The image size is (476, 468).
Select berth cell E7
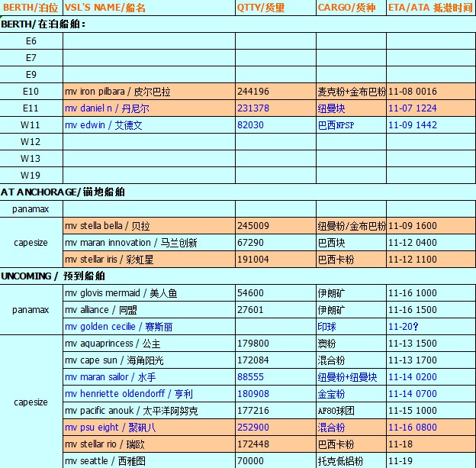pos(31,58)
